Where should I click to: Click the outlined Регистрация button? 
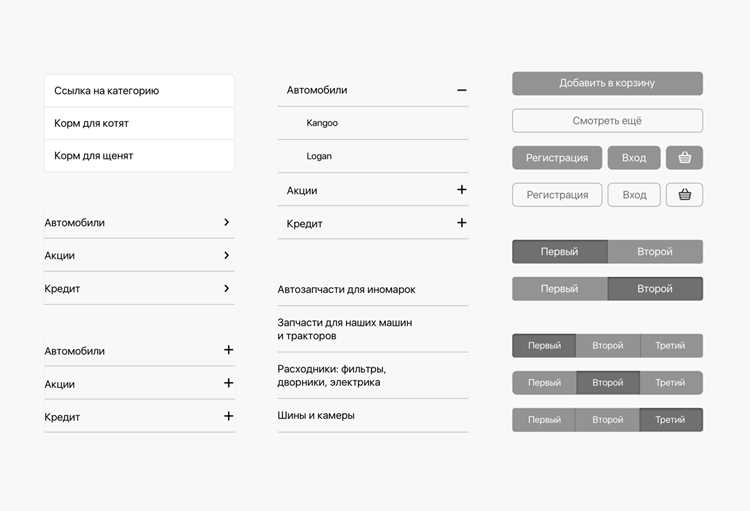[557, 195]
